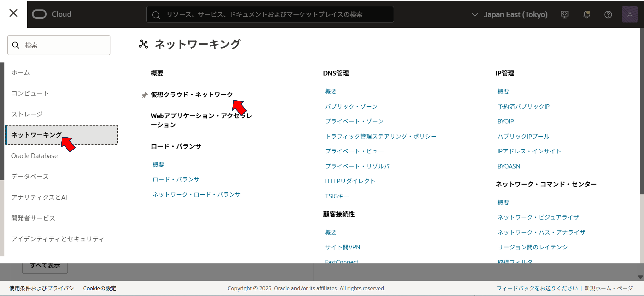644x296 pixels.
Task: Open the パブリック・ゾーン DNS link
Action: [x=351, y=106]
